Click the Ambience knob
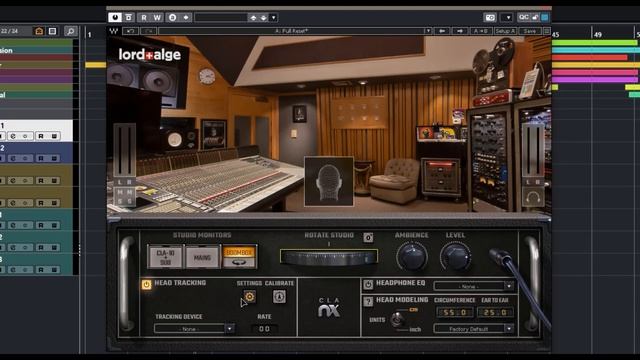This screenshot has width=640, height=360. click(x=412, y=257)
